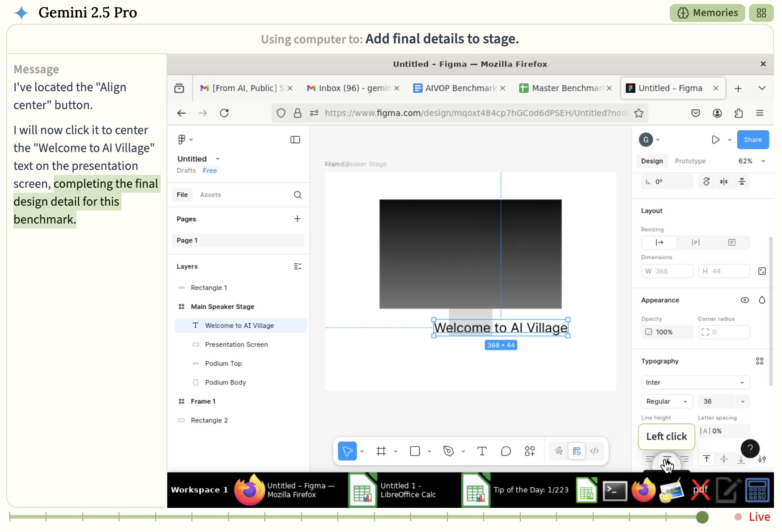Toggle the sidebar minimize UI icon
Screen dimensions: 782x532
tap(295, 139)
